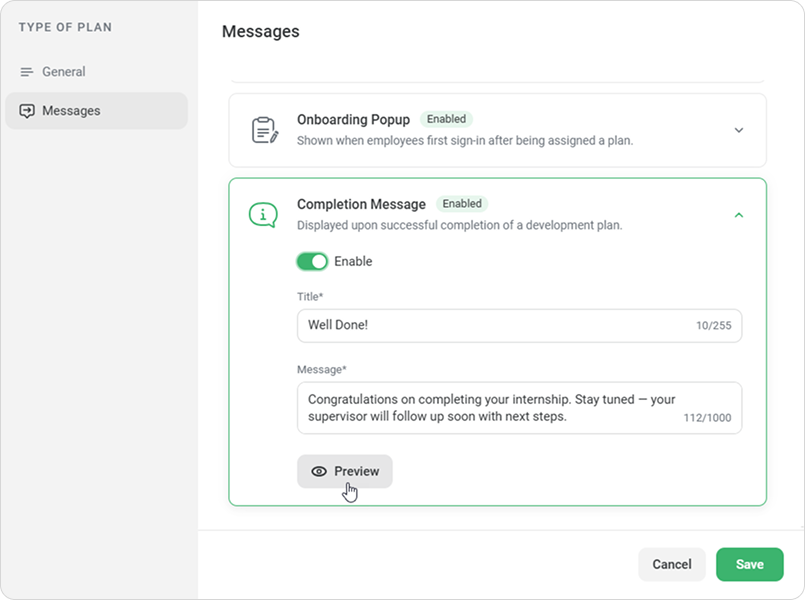The image size is (805, 600).
Task: Expand the Onboarding Popup section chevron
Action: click(x=739, y=130)
